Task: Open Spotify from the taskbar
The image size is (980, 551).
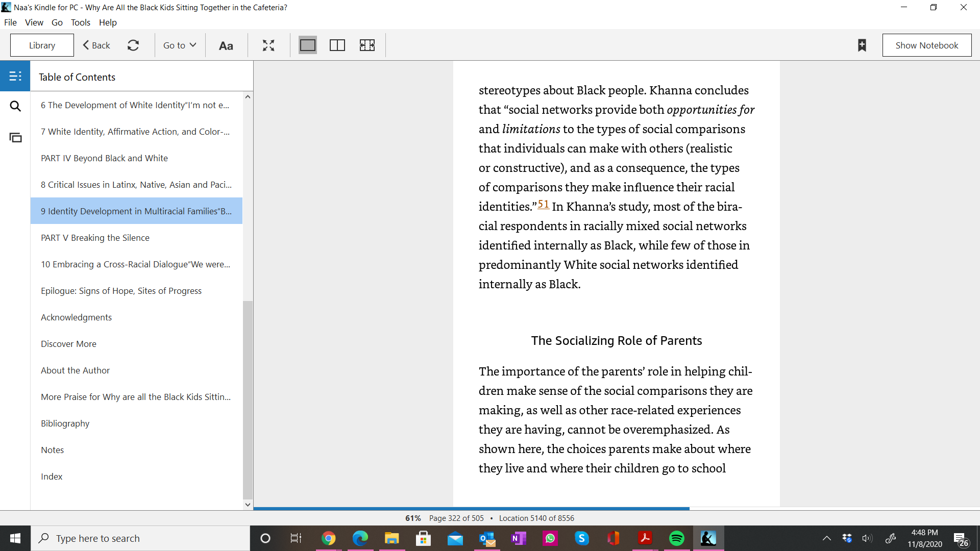Action: pos(677,538)
